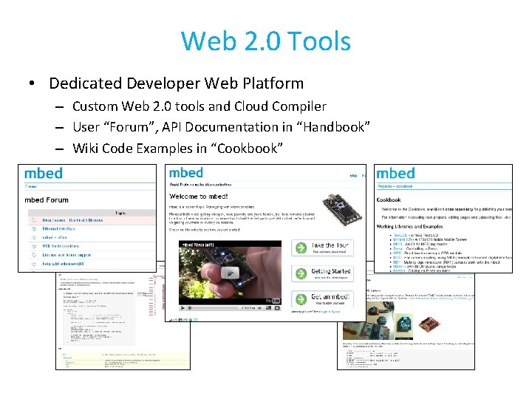The height and width of the screenshot is (399, 532).
Task: Click topic icon beside Beta Testers thread
Action: coord(34,220)
